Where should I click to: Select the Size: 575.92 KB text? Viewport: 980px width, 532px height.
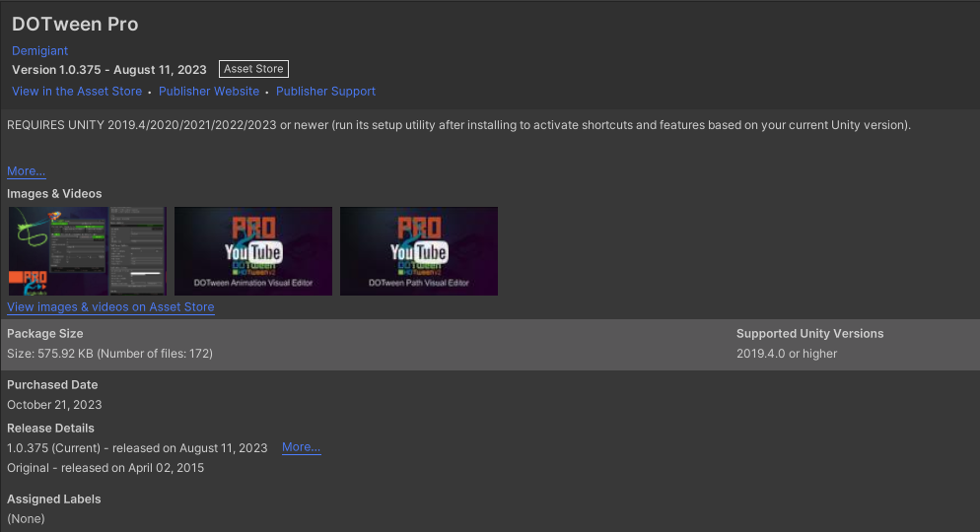tap(110, 354)
